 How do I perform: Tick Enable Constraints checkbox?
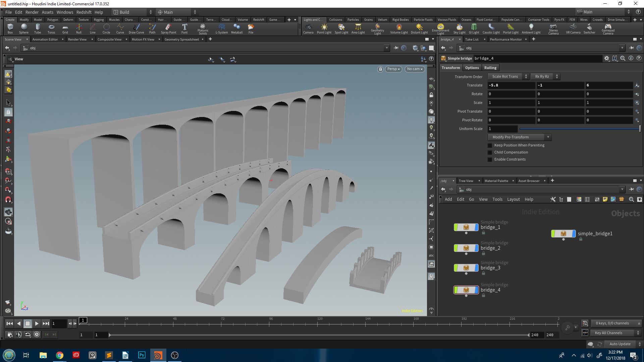coord(490,160)
